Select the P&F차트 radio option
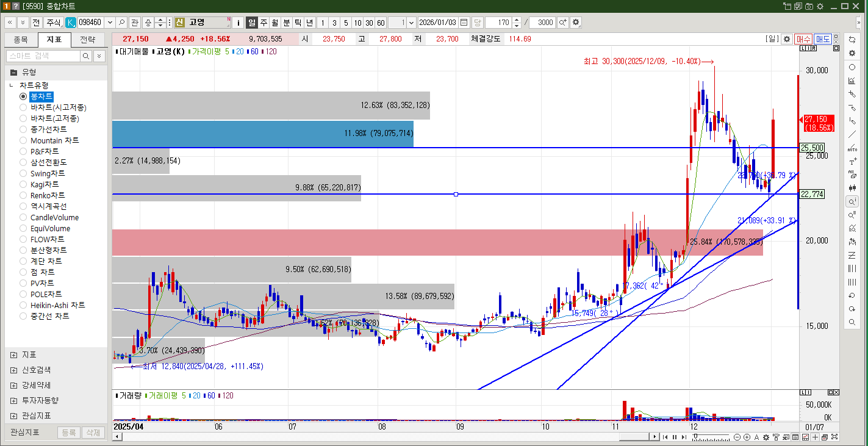Viewport: 868px width, 446px height. pos(23,151)
